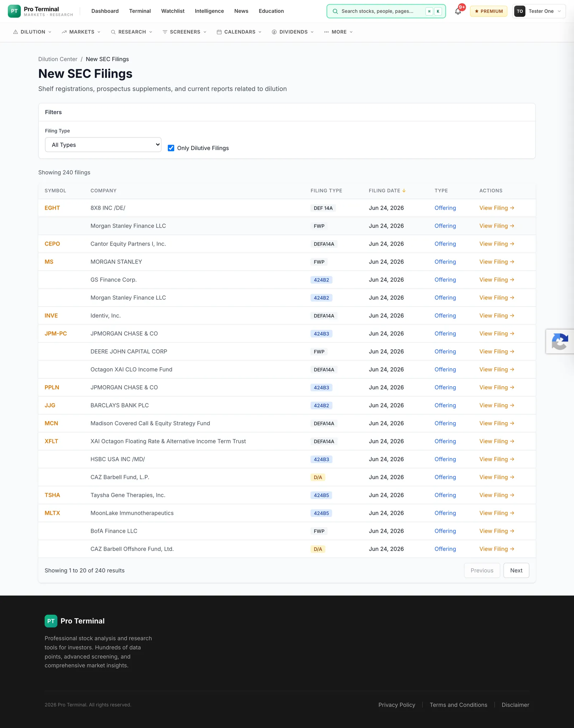
Task: Open the Dilution Center breadcrumb link
Action: tap(58, 59)
